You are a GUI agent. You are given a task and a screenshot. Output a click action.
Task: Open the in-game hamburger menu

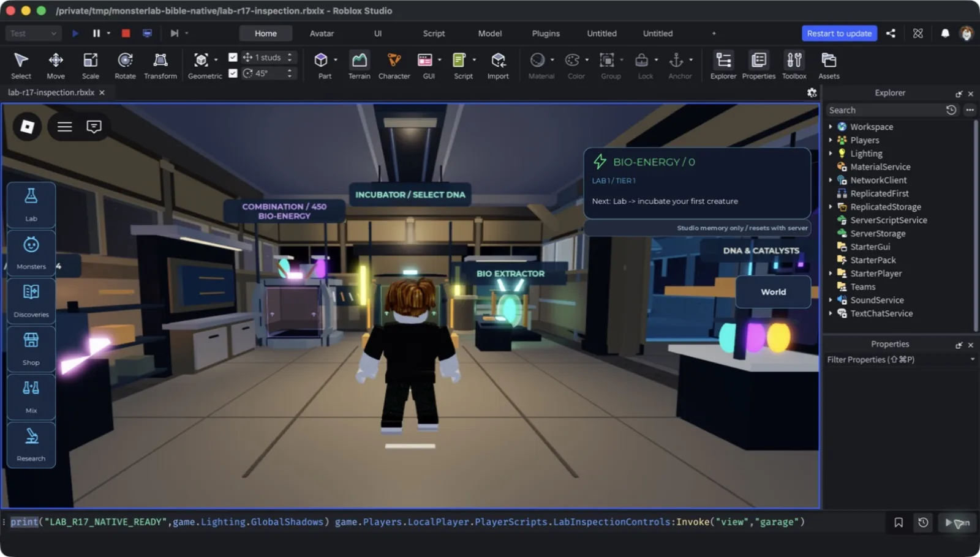pos(65,127)
